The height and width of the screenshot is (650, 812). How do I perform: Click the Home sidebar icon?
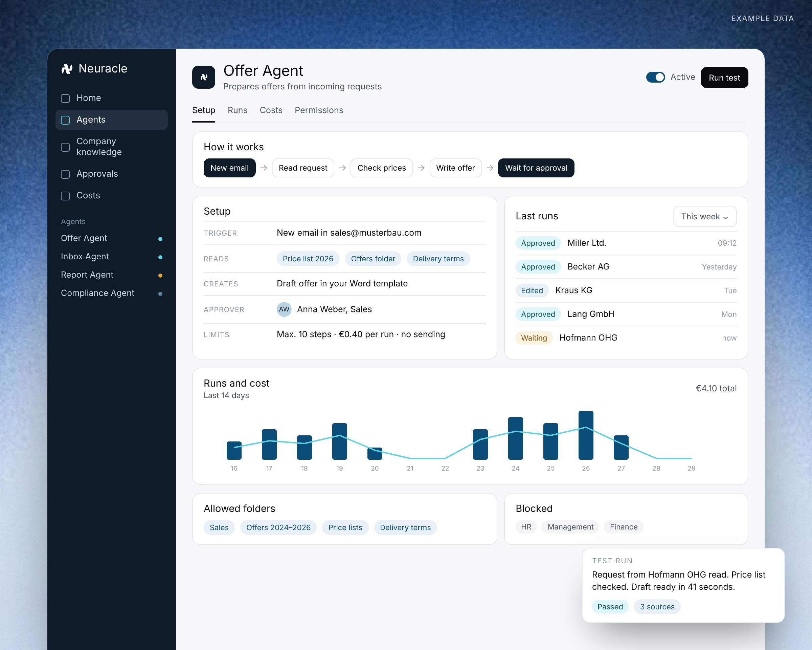coord(65,99)
